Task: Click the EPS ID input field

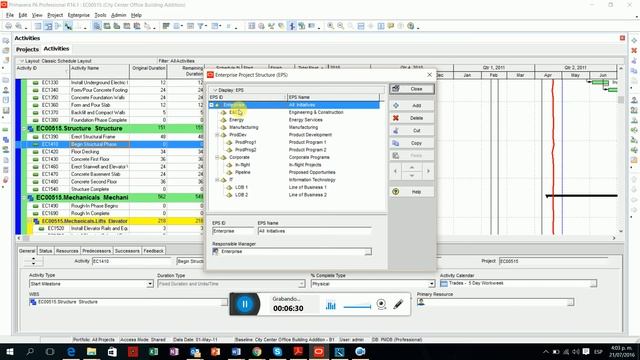Action: click(233, 231)
